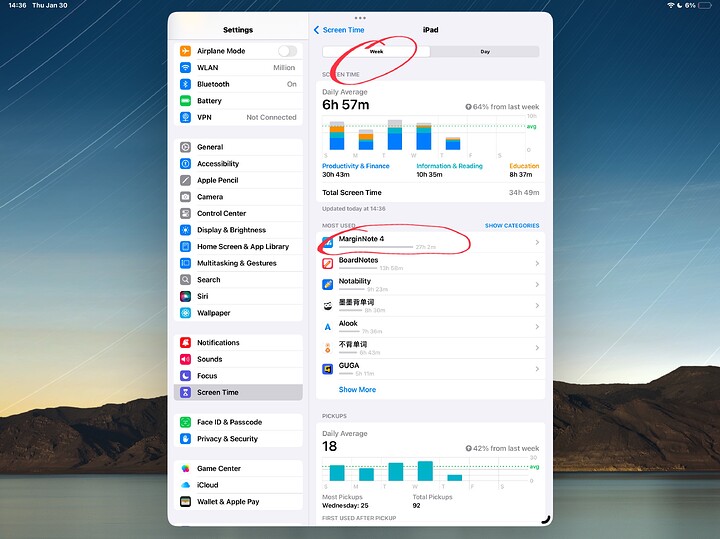Tap Multitasking & Gestures icon

pyautogui.click(x=185, y=263)
